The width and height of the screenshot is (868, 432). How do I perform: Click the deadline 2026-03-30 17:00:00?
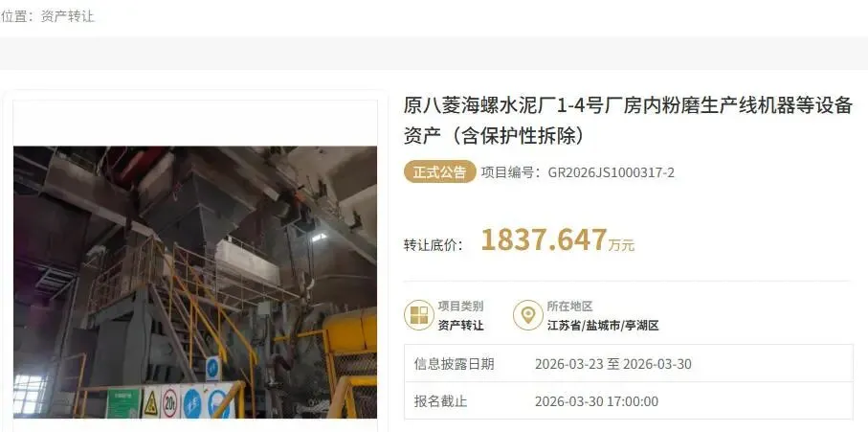pos(596,401)
